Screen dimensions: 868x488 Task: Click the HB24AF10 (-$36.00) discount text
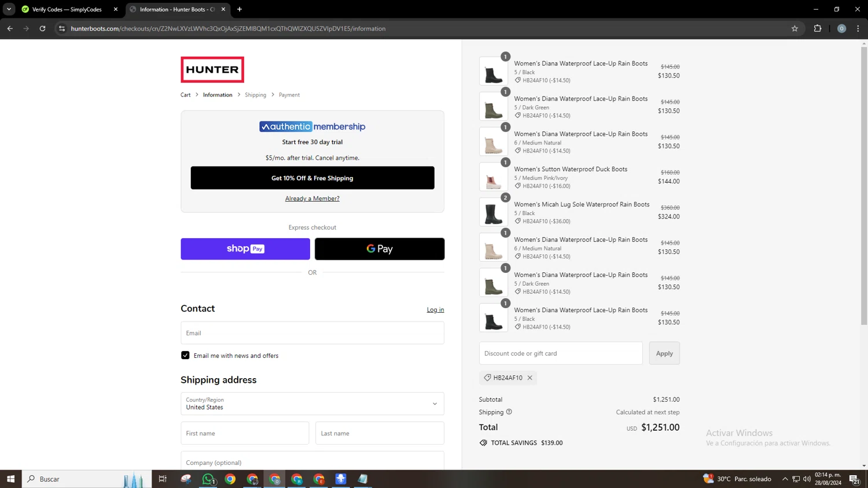[546, 221]
